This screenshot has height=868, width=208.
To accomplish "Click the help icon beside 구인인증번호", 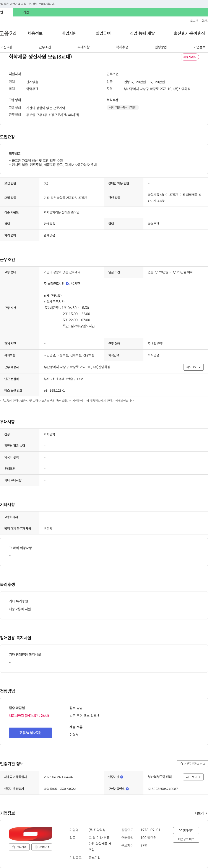I will tap(127, 789).
